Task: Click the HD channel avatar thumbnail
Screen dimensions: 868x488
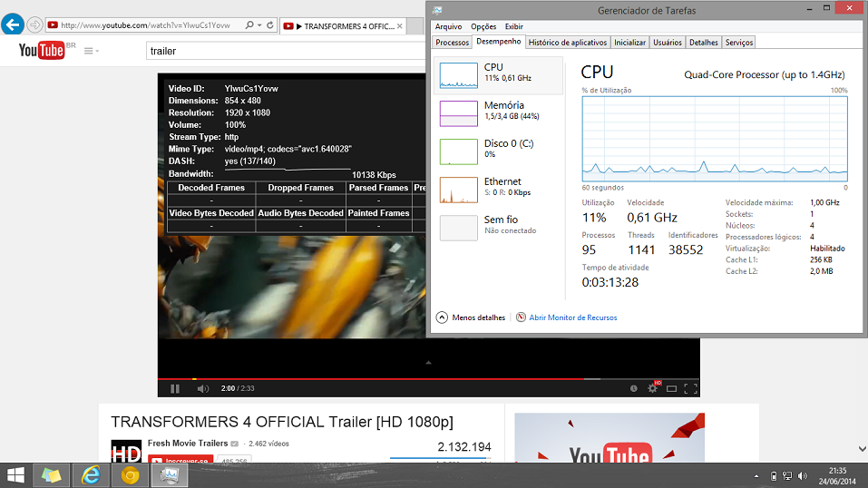Action: [126, 451]
